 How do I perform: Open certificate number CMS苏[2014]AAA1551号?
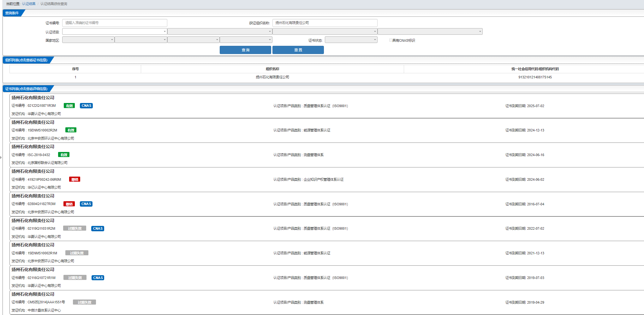coord(46,302)
